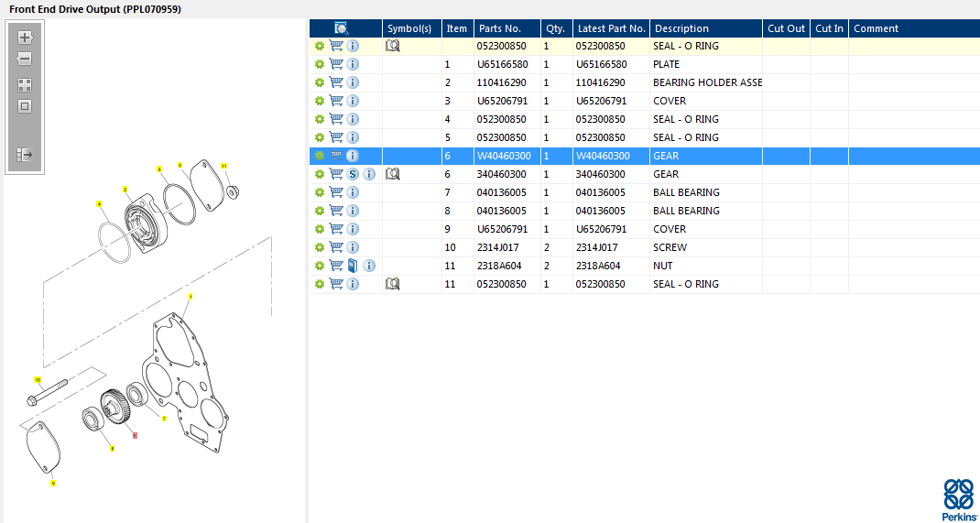Screen dimensions: 980x523
Task: Zoom in on the parts diagram
Action: tap(25, 38)
